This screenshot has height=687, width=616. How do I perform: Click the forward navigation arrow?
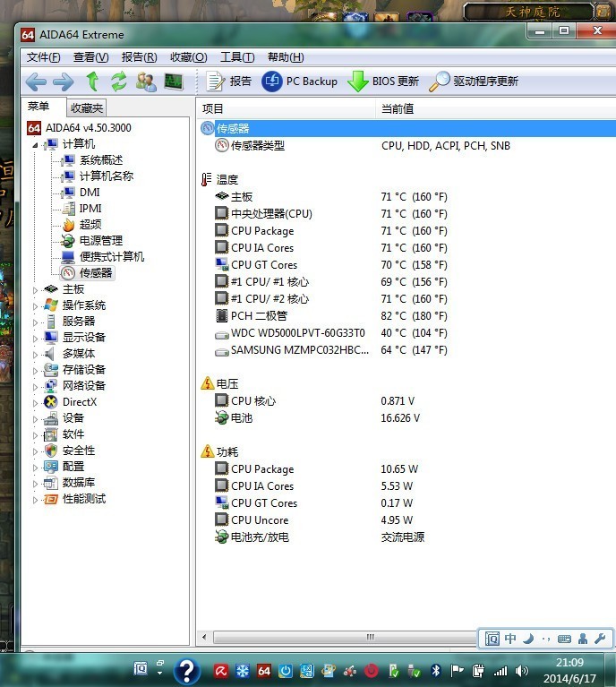pos(63,82)
